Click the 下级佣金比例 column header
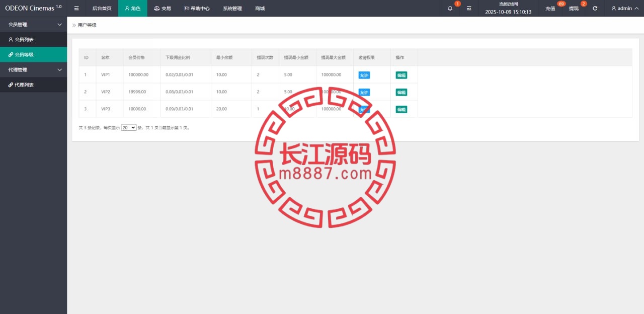 (178, 57)
